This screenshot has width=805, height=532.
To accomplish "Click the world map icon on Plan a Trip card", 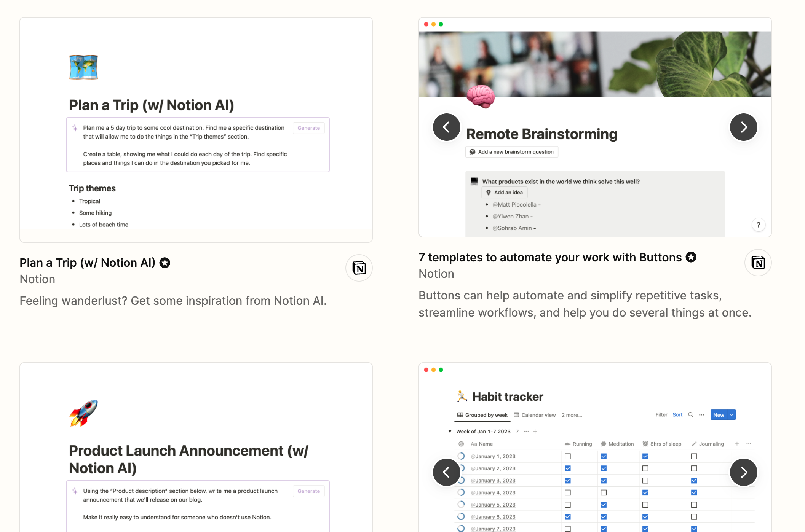I will coord(83,67).
